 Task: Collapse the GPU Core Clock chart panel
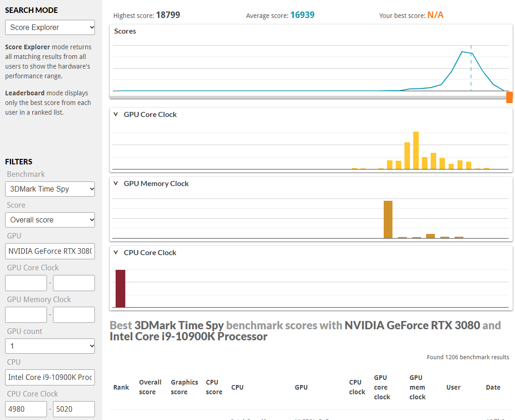[116, 114]
